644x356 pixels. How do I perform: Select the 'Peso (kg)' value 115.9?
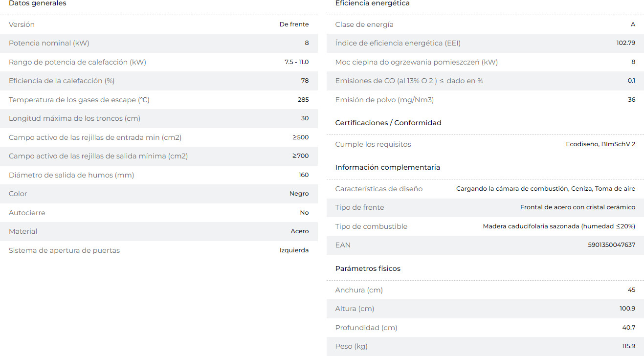coord(628,346)
